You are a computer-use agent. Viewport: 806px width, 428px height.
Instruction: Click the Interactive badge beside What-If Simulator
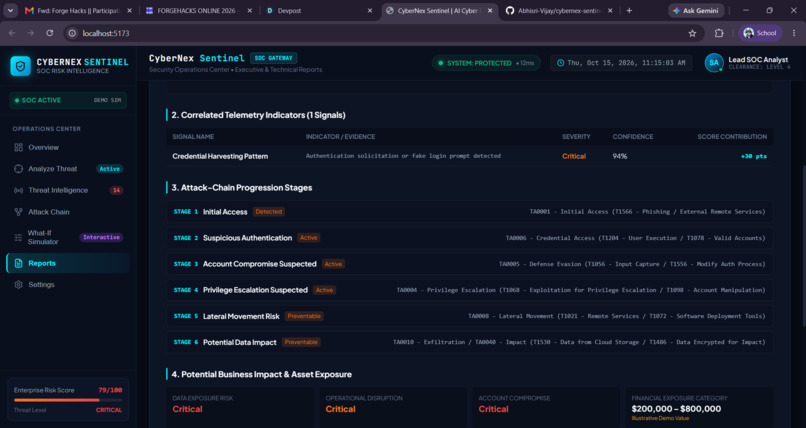101,237
